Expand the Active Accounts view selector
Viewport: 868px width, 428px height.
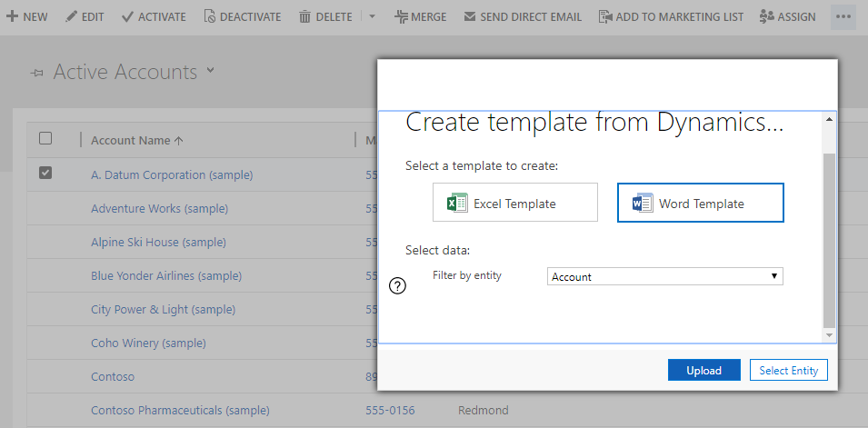(x=210, y=70)
